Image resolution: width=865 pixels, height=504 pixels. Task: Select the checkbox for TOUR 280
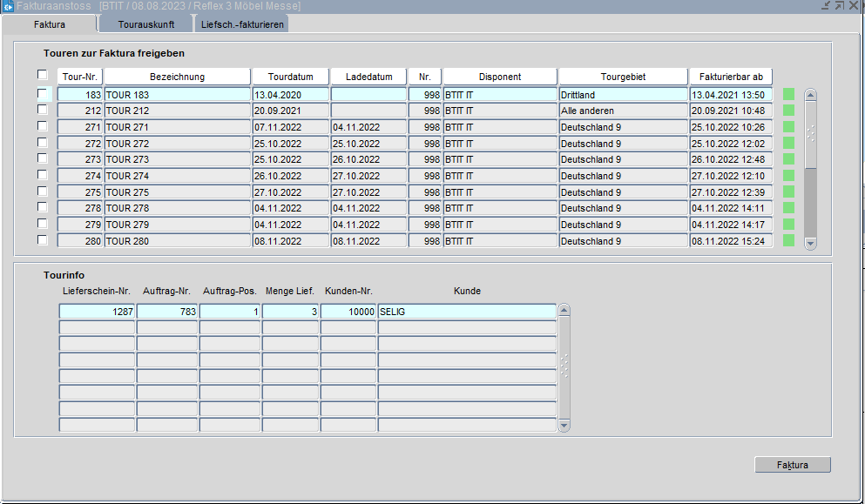point(42,240)
